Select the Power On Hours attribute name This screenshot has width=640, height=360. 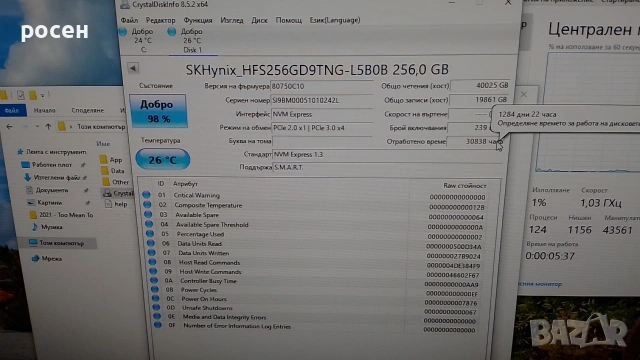click(x=204, y=299)
